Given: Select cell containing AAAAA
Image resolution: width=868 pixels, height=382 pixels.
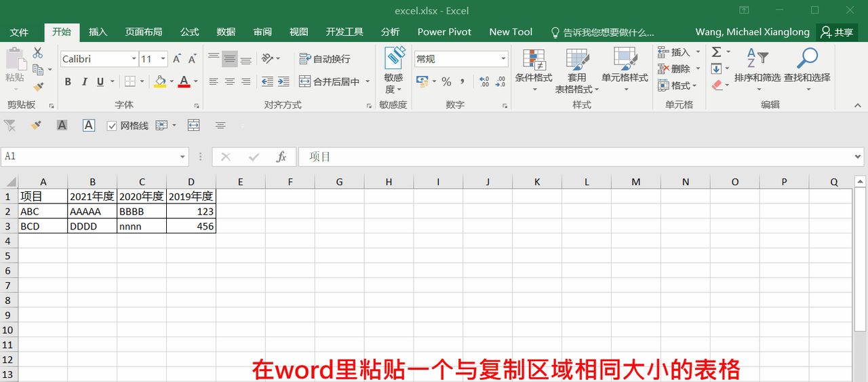Looking at the screenshot, I should click(92, 211).
